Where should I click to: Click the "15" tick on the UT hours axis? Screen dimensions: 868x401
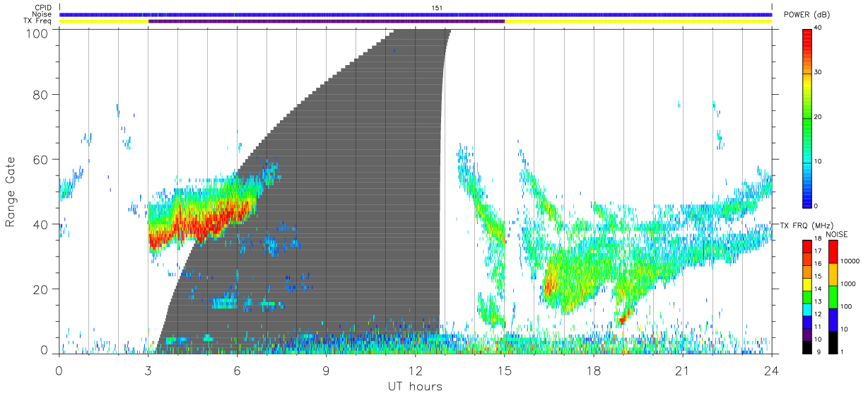[505, 371]
